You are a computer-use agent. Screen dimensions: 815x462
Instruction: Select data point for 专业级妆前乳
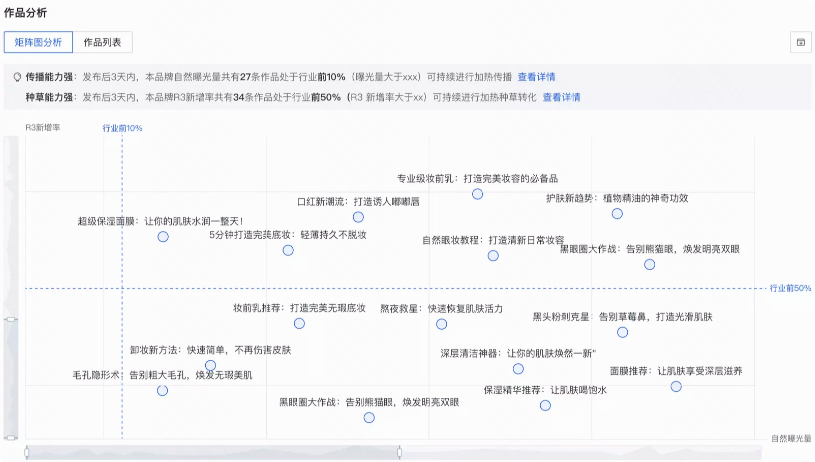coord(477,194)
